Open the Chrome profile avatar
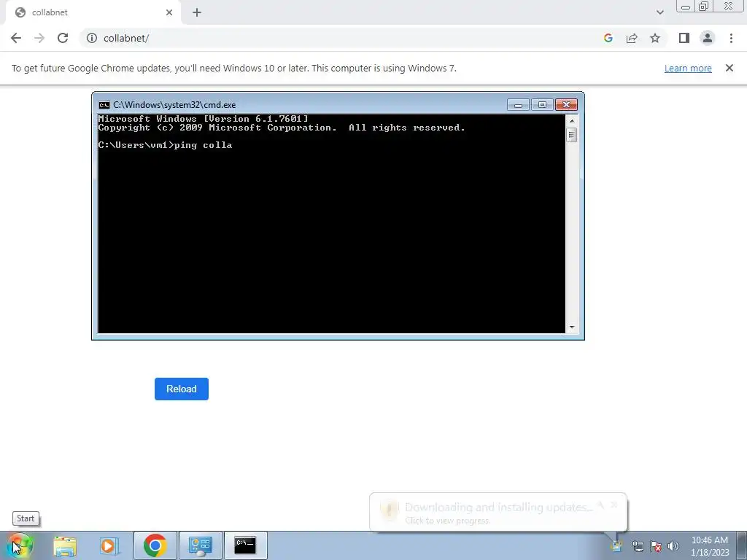The width and height of the screenshot is (747, 560). click(708, 38)
